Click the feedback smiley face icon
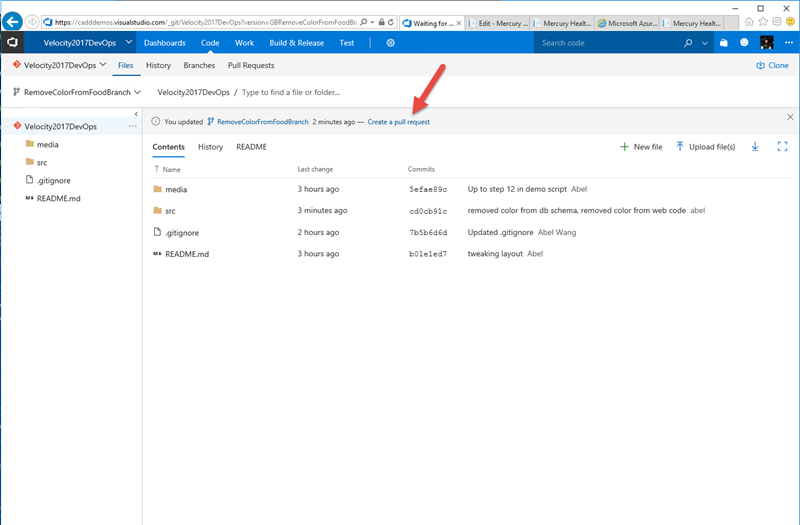This screenshot has width=800, height=525. pyautogui.click(x=744, y=43)
